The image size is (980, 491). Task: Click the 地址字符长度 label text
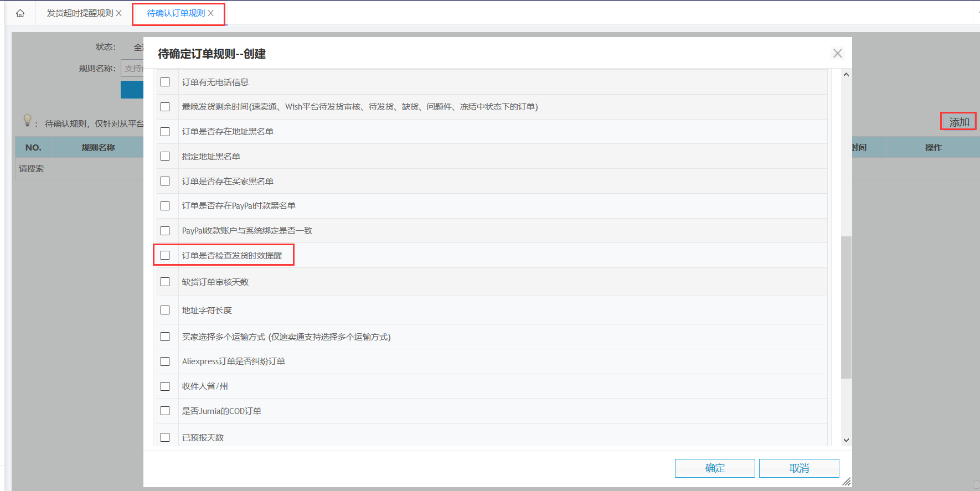[x=207, y=311]
